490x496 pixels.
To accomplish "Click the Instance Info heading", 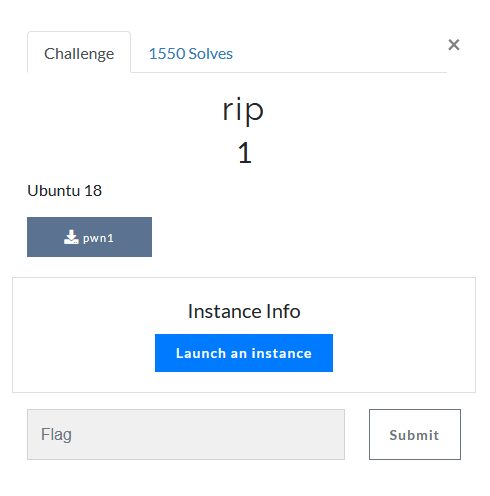I will coord(244,311).
